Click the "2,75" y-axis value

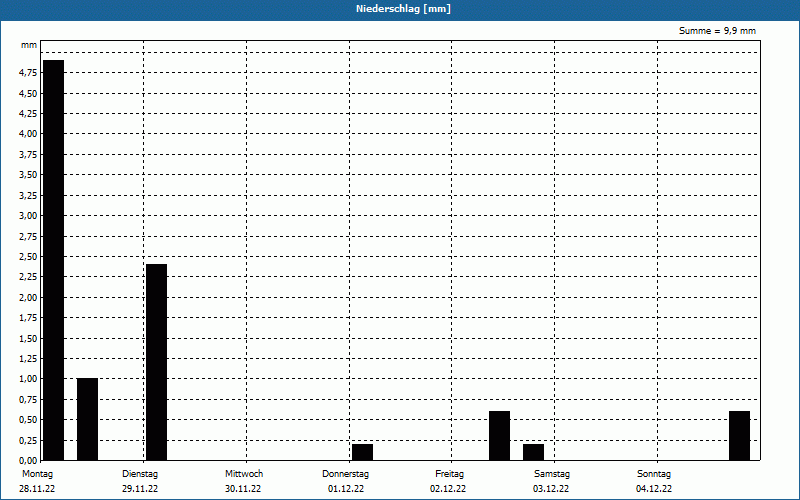tap(28, 236)
